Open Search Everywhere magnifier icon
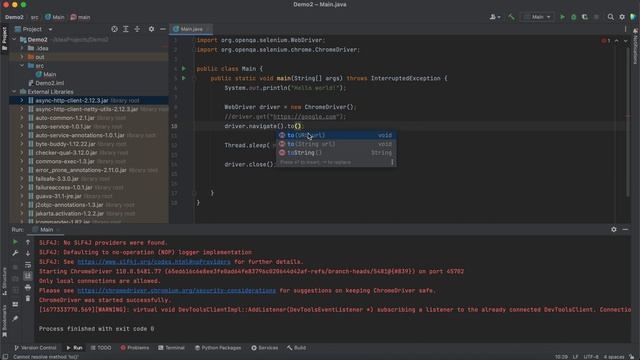 pos(611,17)
